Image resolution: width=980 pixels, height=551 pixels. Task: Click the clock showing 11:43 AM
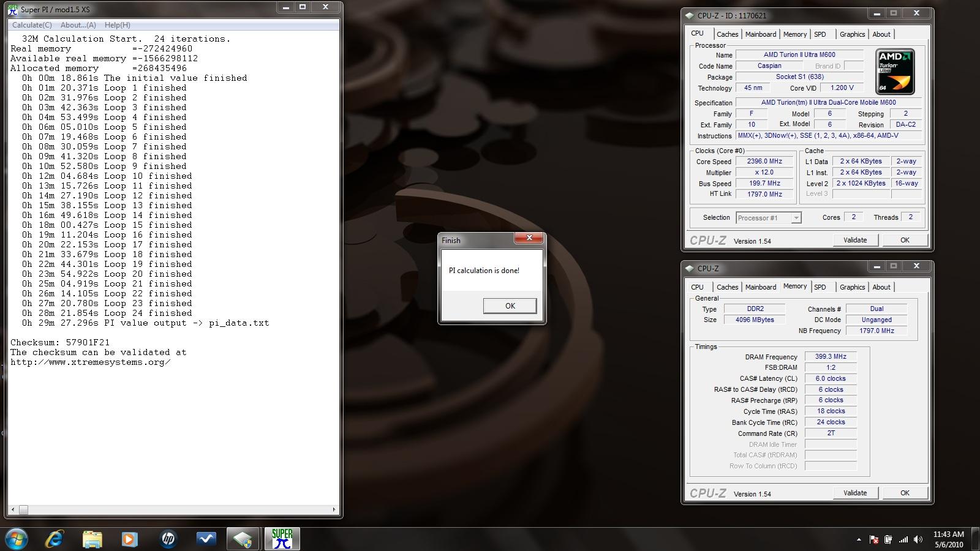pos(948,534)
